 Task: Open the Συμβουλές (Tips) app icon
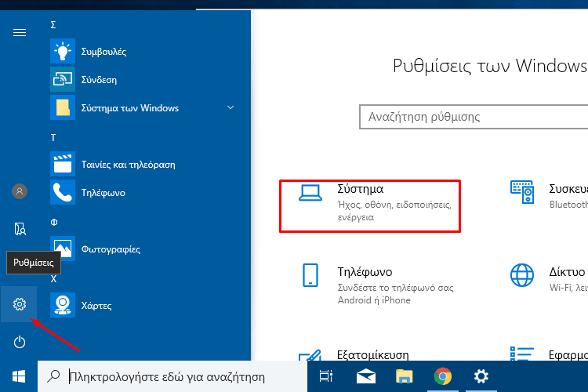click(x=63, y=51)
